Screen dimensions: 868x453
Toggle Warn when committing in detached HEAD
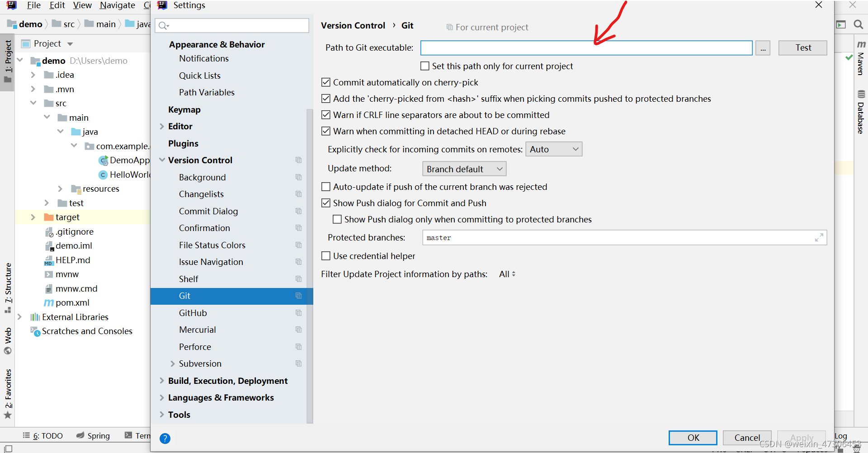(326, 131)
